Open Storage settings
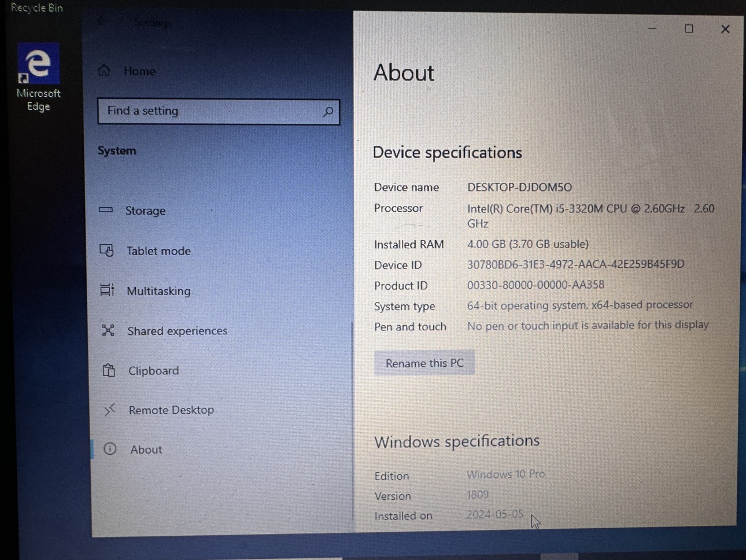This screenshot has width=746, height=560. click(145, 211)
